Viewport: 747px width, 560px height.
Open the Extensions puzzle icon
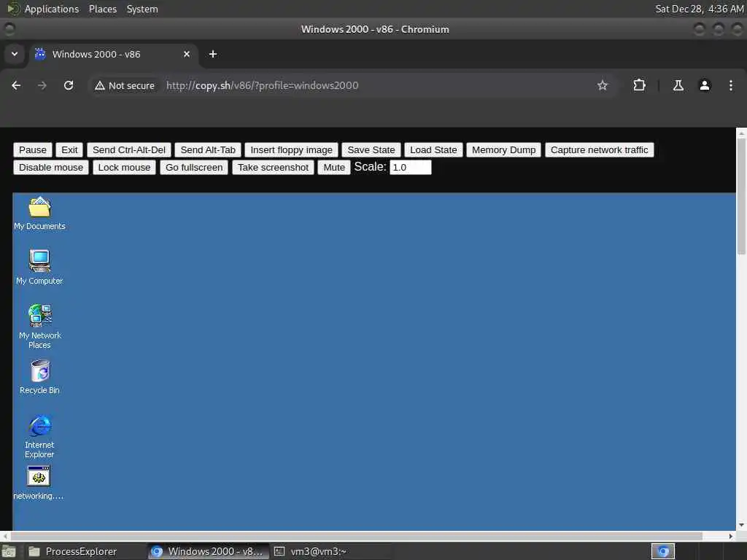[639, 85]
